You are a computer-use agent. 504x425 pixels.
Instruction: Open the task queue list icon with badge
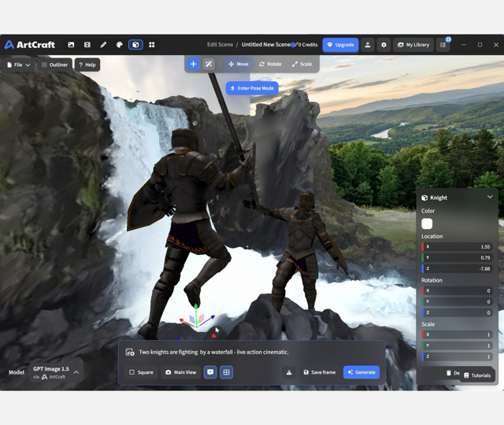click(443, 45)
